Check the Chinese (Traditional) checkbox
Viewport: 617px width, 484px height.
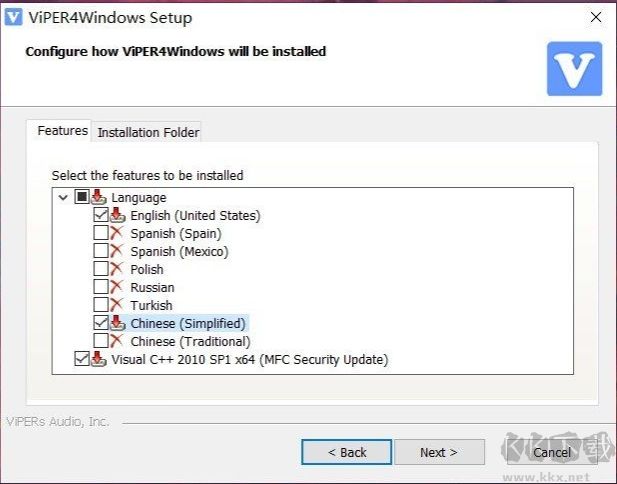101,341
